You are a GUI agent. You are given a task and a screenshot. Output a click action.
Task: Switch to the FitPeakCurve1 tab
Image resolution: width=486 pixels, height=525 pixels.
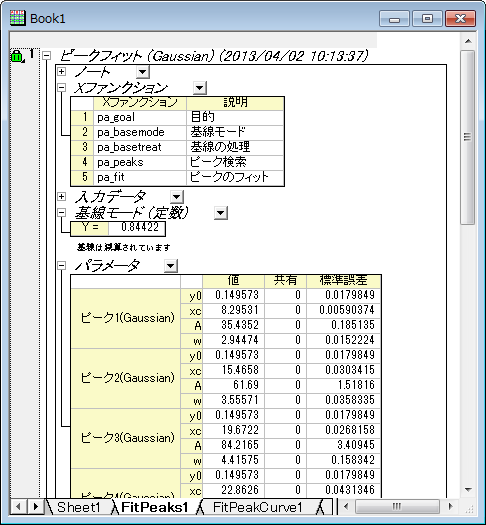(x=257, y=507)
